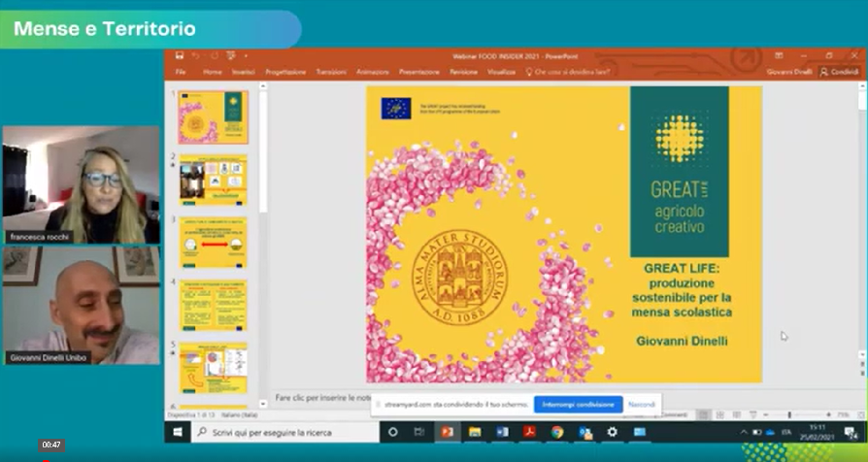This screenshot has width=868, height=462.
Task: Click the fit slide to window icon
Action: point(861,415)
